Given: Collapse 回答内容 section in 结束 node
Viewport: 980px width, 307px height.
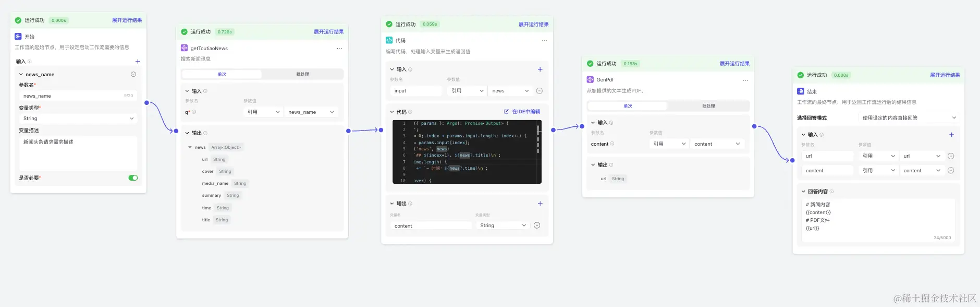Looking at the screenshot, I should point(803,192).
